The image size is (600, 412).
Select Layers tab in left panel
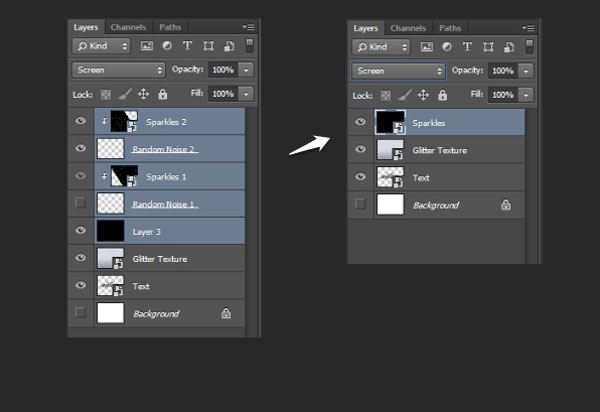pos(86,27)
